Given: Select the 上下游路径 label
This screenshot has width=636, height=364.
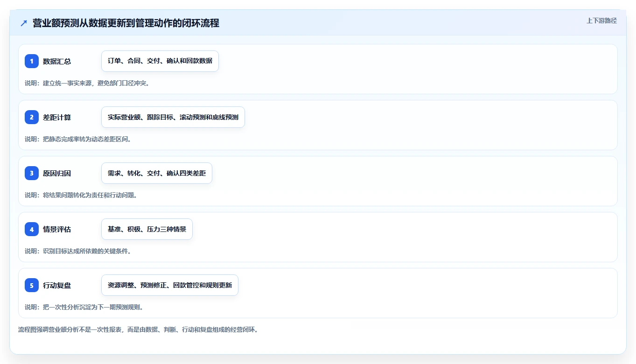Looking at the screenshot, I should [601, 21].
